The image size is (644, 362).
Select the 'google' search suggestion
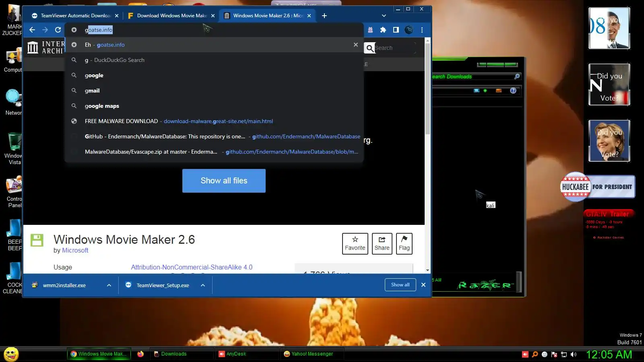(215, 75)
